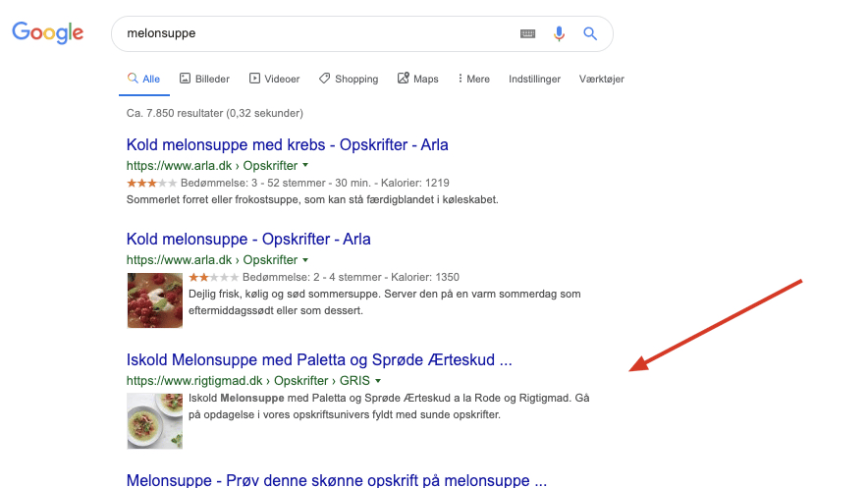
Task: Start voice search with microphone icon
Action: 559,33
